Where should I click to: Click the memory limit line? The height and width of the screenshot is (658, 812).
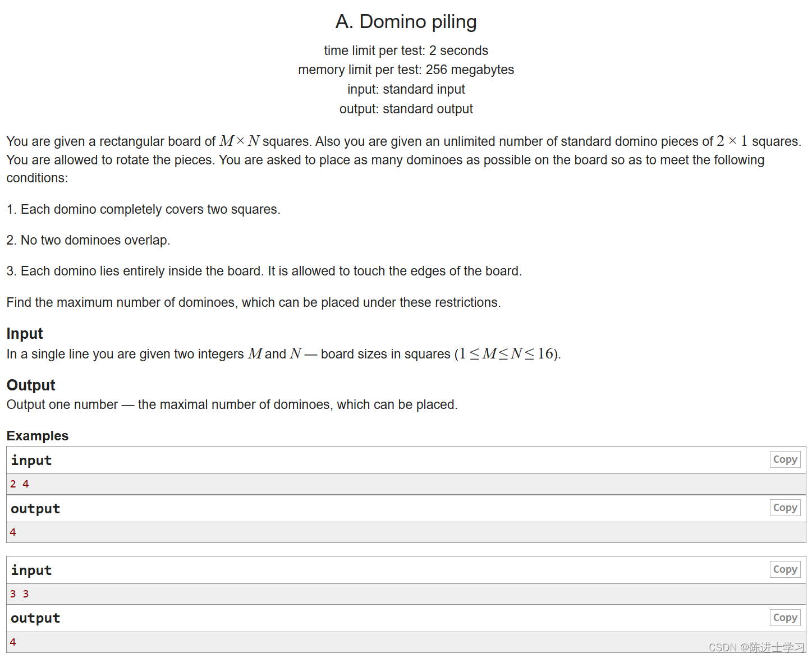(x=405, y=70)
